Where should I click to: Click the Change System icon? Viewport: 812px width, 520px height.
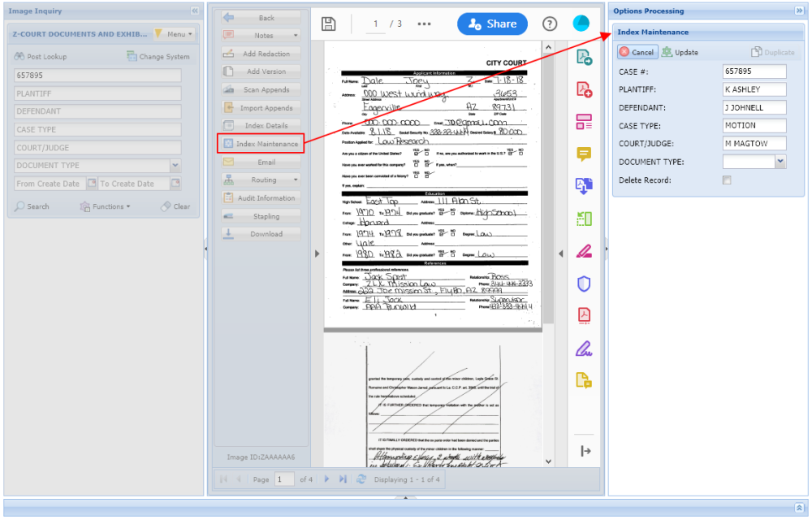[x=129, y=54]
